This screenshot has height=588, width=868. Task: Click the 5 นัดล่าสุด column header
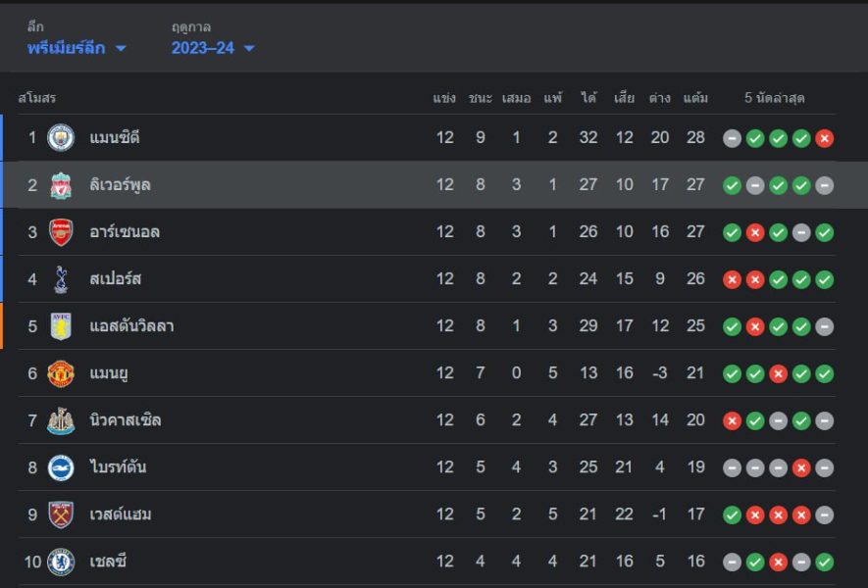(x=774, y=98)
